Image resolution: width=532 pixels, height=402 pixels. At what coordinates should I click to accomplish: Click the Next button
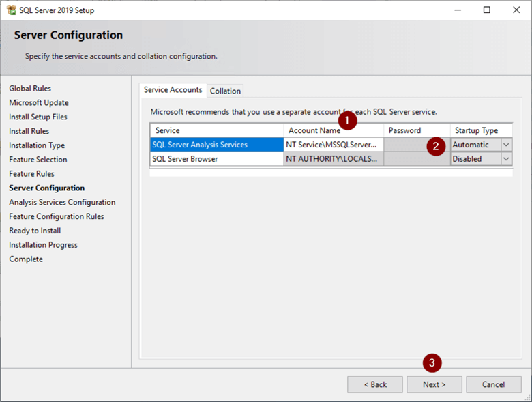pyautogui.click(x=434, y=384)
